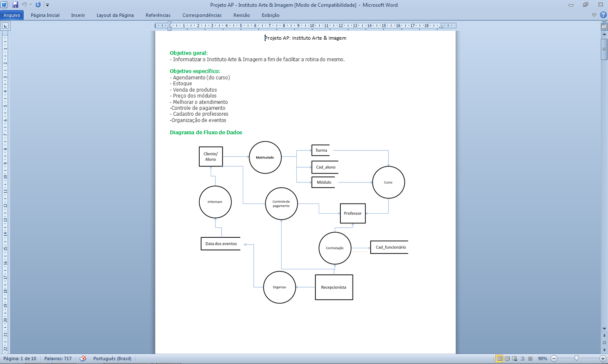Click the tab stop selector at ruler corner
Viewport: 608px width, 364px height.
pyautogui.click(x=5, y=26)
